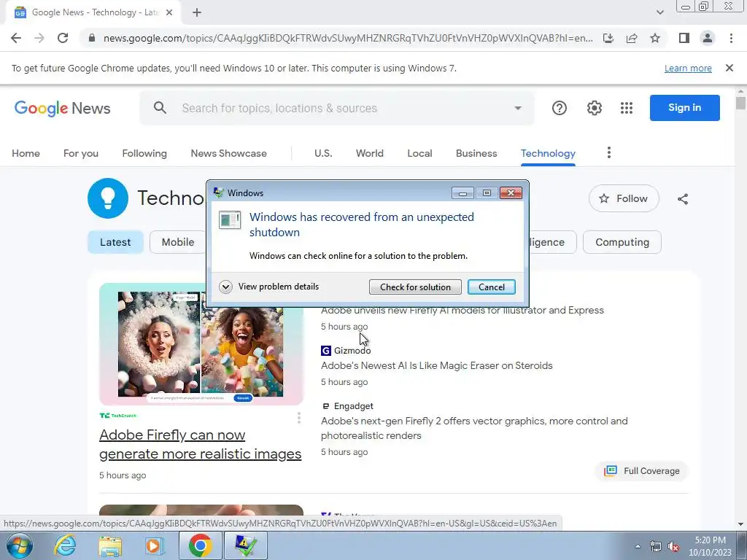Expand advanced search dropdown arrow
Viewport: 747px width, 560px height.
click(518, 108)
